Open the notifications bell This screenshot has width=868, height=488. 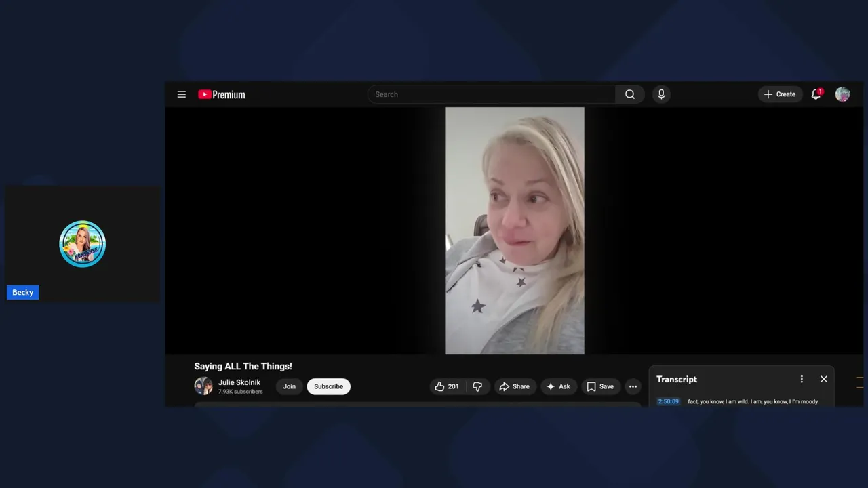tap(816, 94)
